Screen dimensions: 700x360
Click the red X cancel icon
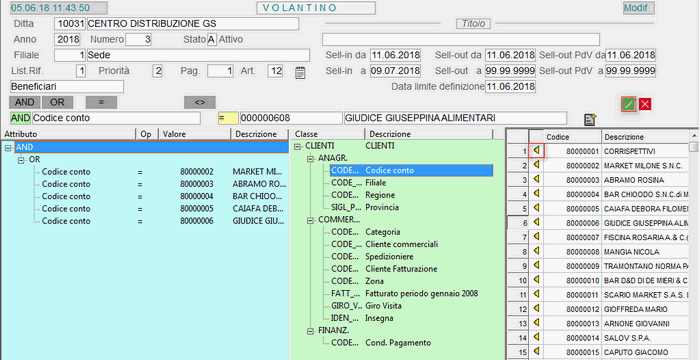(645, 104)
